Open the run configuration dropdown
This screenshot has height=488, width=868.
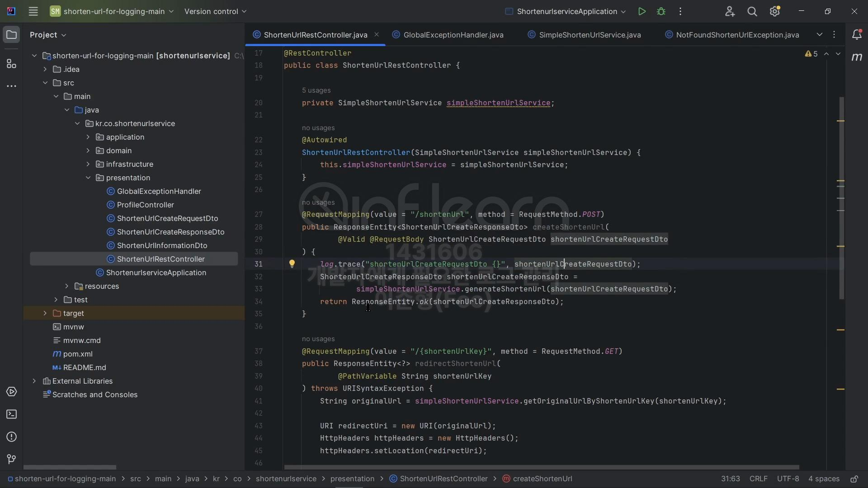(566, 12)
